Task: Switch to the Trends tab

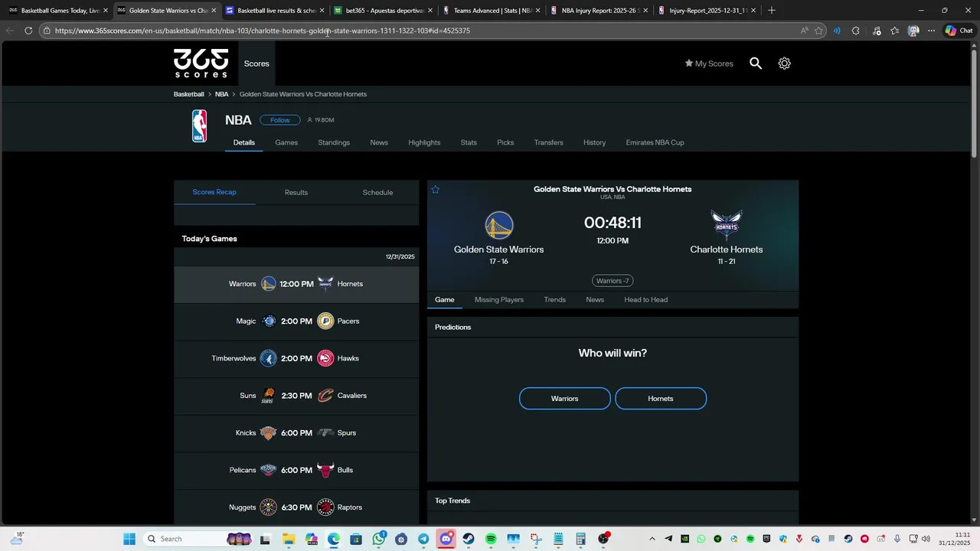Action: tap(555, 300)
